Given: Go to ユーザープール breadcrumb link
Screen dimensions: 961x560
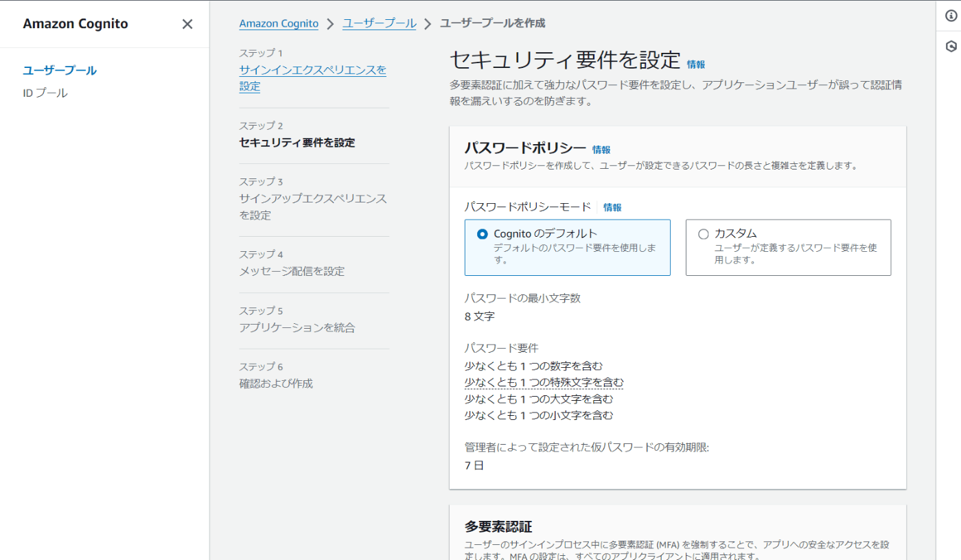Looking at the screenshot, I should point(379,23).
